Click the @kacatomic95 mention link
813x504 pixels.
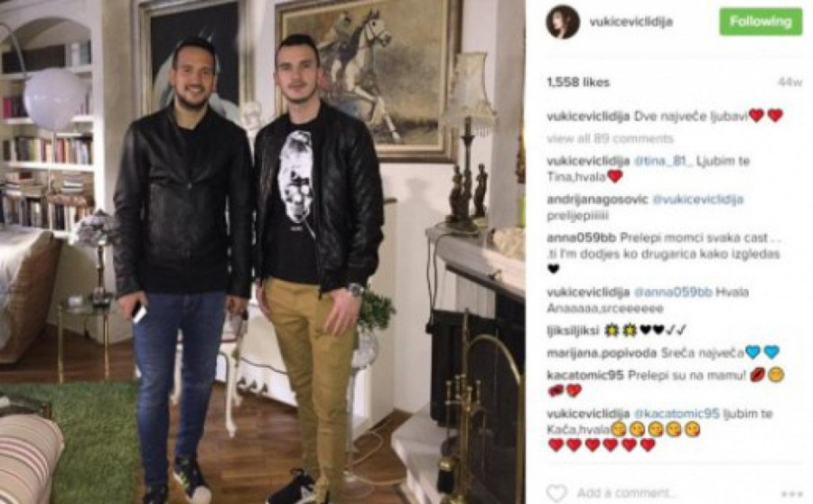coord(677,414)
